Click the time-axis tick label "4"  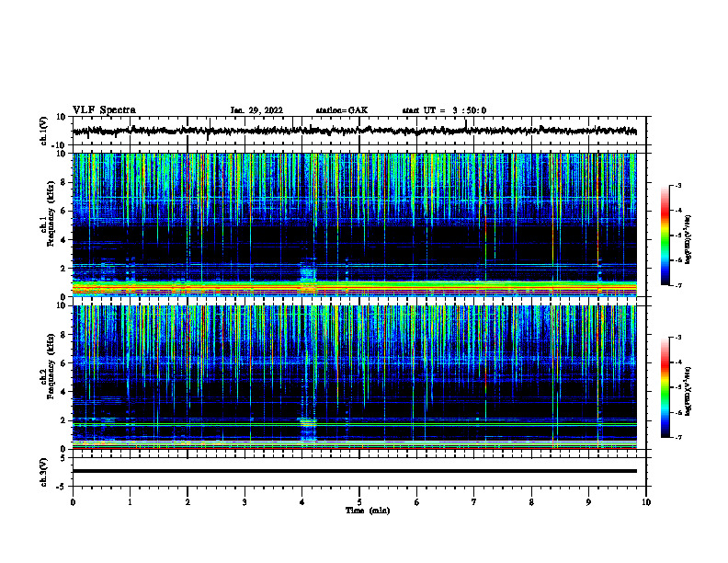[302, 502]
